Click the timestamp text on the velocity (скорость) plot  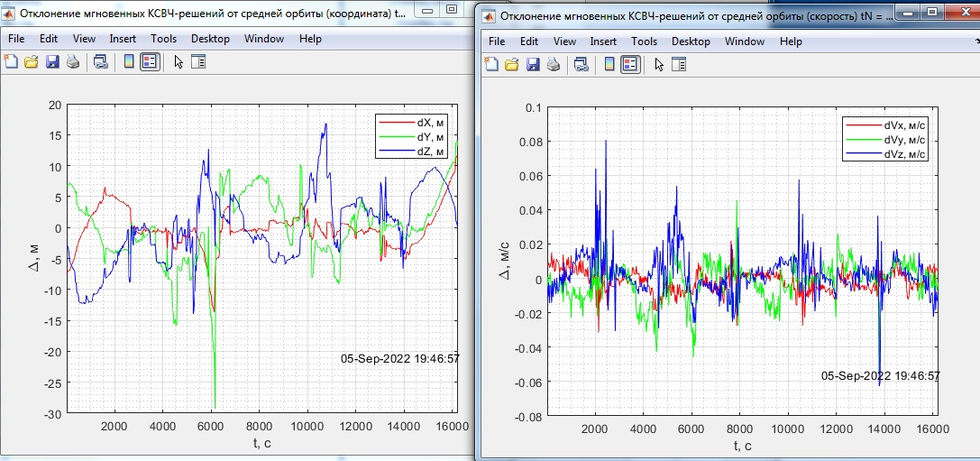(880, 375)
